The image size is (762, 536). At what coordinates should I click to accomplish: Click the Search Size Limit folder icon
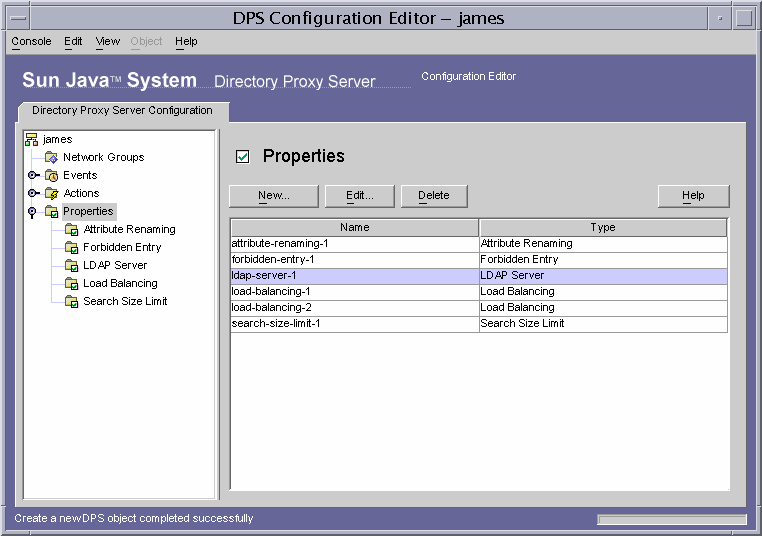(x=71, y=301)
